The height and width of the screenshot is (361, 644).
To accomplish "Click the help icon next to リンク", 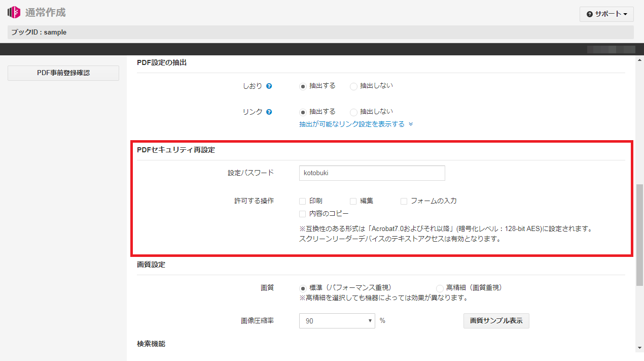I will (269, 112).
